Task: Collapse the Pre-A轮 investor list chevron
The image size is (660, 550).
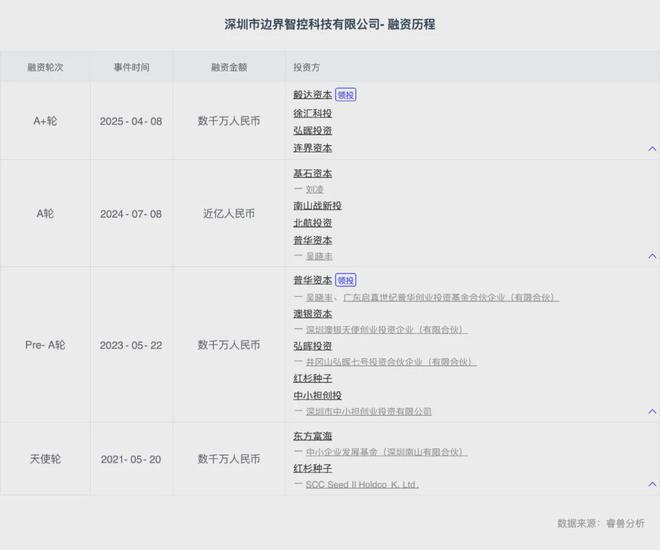Action: point(652,411)
